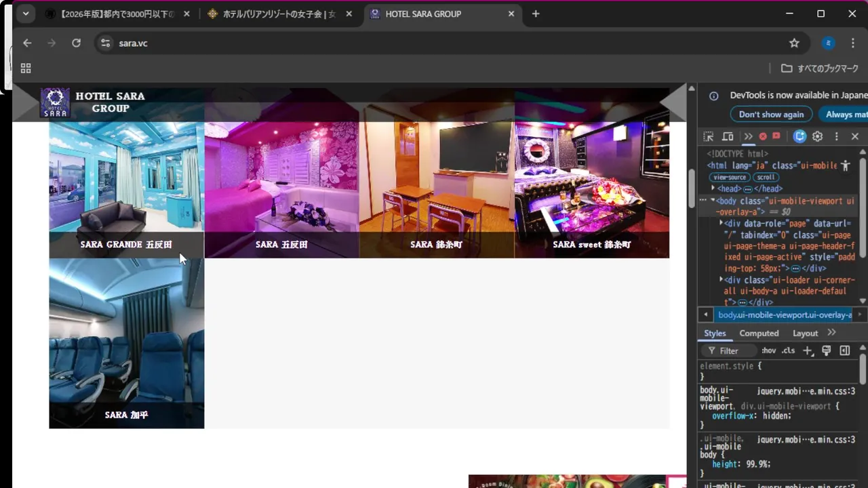The height and width of the screenshot is (488, 868).
Task: Click the head element ellipsis button
Action: tap(748, 189)
